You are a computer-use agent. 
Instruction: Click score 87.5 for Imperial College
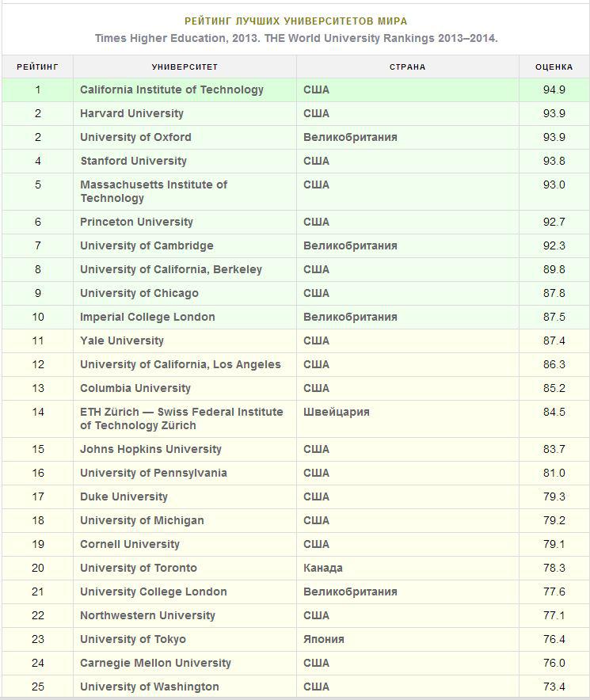click(554, 317)
